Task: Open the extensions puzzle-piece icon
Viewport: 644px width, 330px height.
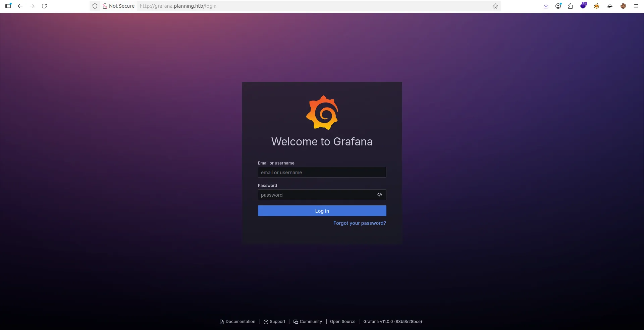Action: [570, 6]
